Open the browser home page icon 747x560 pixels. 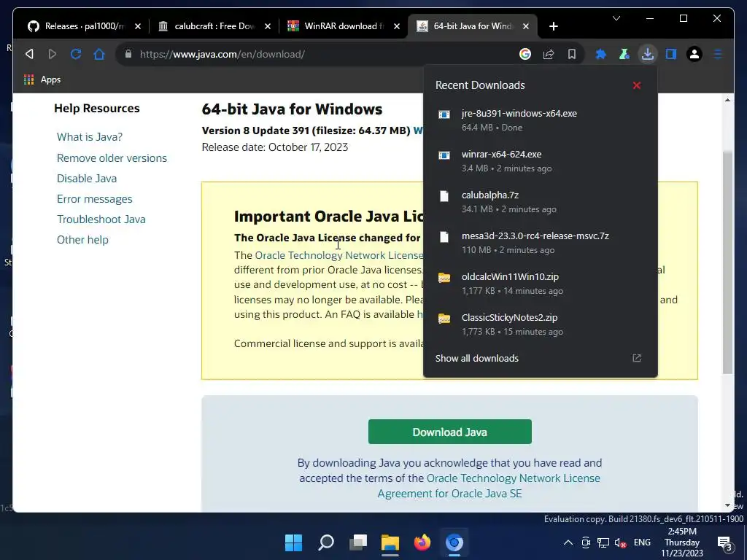[x=99, y=54]
